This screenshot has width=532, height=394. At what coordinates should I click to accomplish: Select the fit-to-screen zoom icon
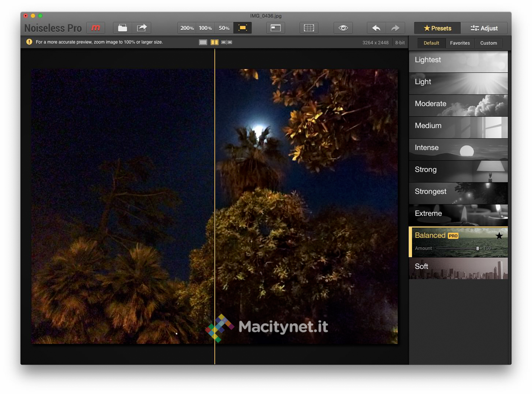242,28
